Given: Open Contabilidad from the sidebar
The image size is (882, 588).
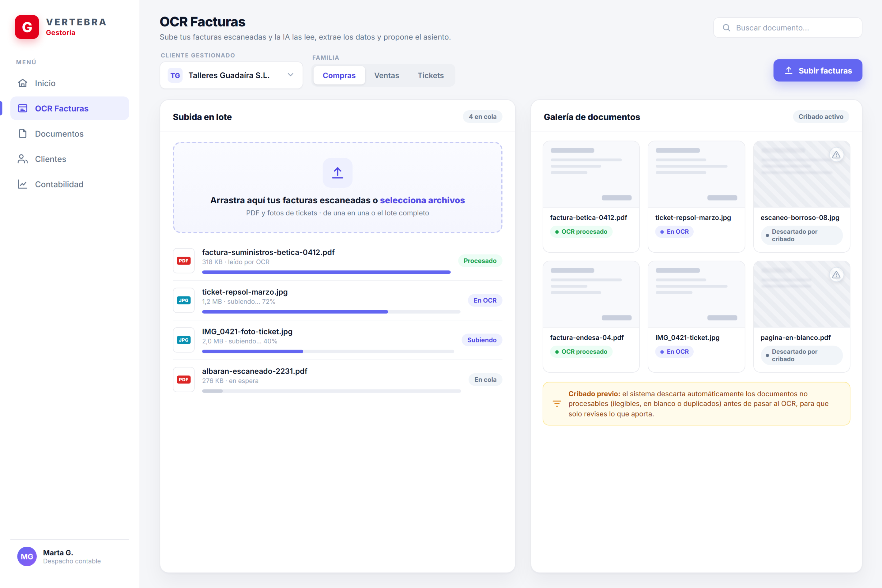Looking at the screenshot, I should coord(70,184).
